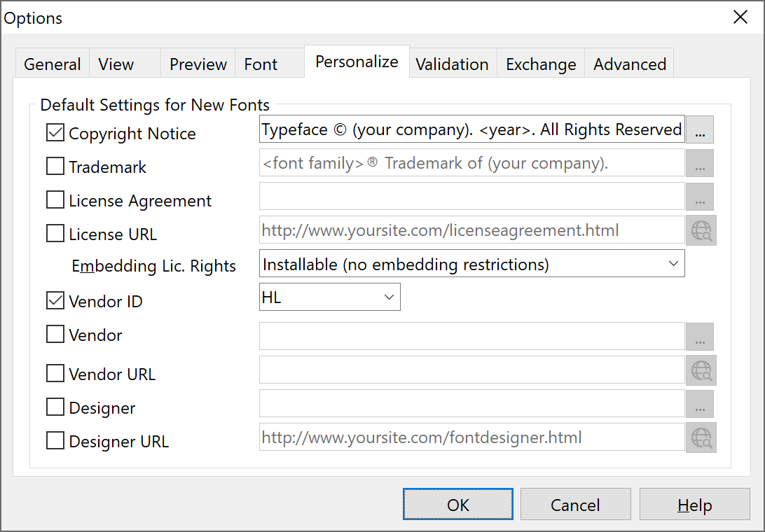Click the globe icon beside License URL
The image size is (765, 532).
701,230
